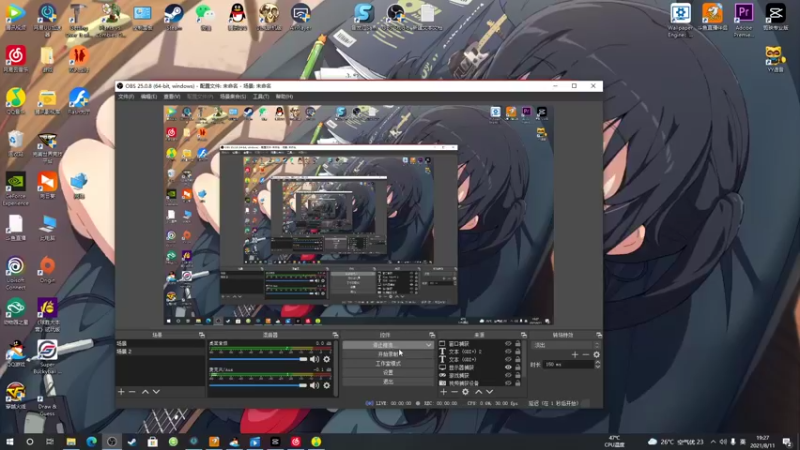Image resolution: width=800 pixels, height=450 pixels.
Task: Open the 场景集合(S) menu
Action: coord(233,96)
